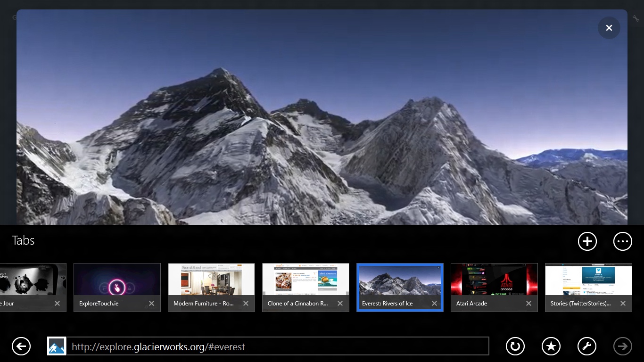The width and height of the screenshot is (644, 362).
Task: Refresh the current page
Action: pos(515,346)
